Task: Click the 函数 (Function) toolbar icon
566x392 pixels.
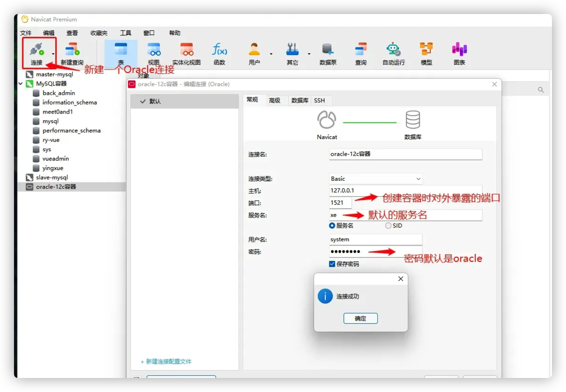Action: tap(220, 53)
